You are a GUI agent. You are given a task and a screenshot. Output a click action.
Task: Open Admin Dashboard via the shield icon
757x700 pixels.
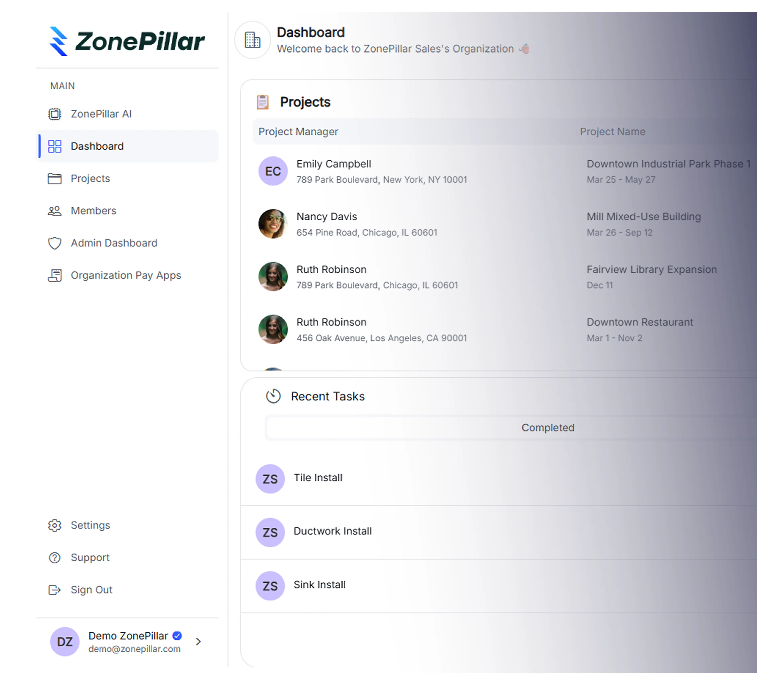point(55,243)
